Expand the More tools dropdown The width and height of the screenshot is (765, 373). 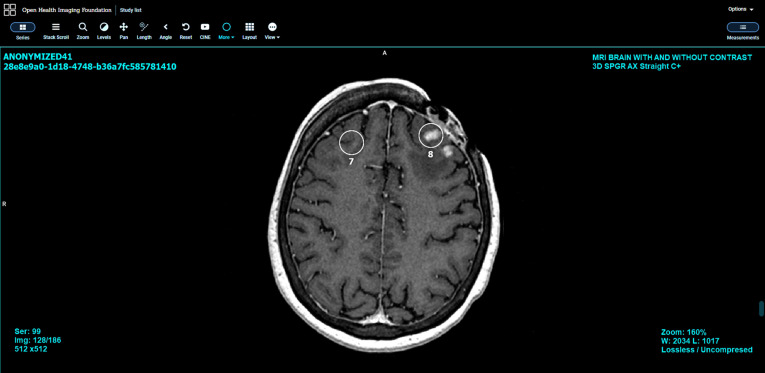226,31
